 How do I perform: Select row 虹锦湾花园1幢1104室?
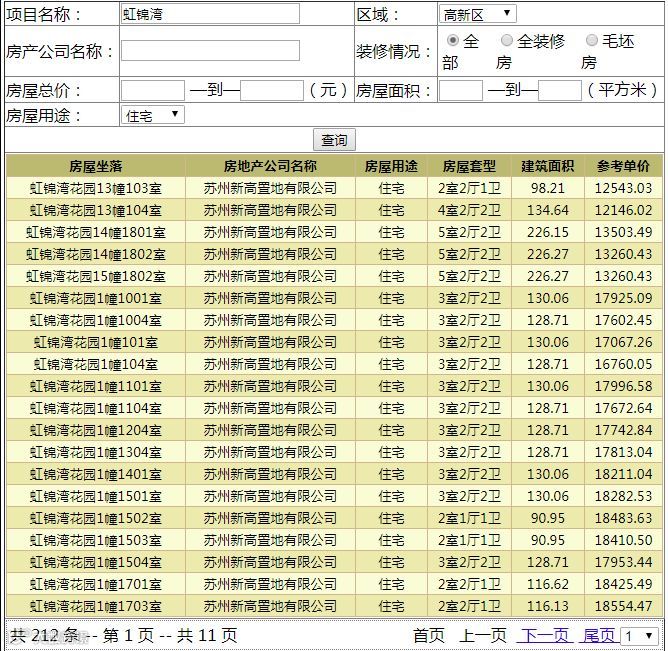(334, 408)
